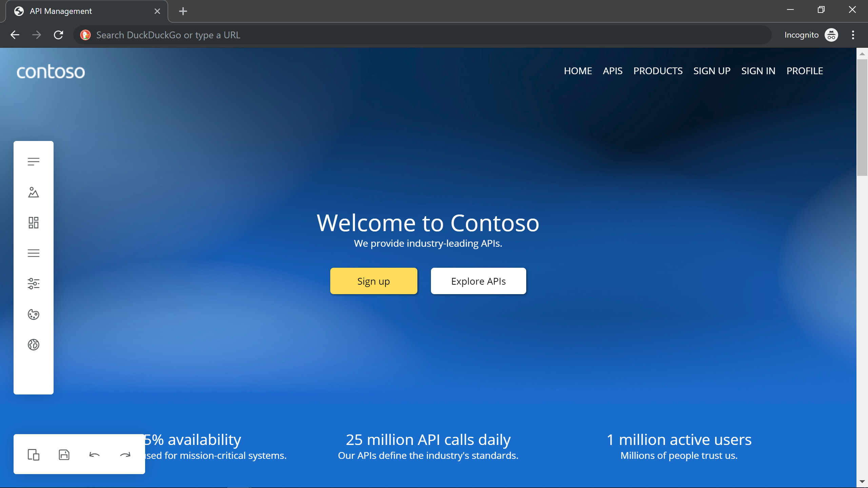
Task: Open the Pages panel icon in sidebar
Action: click(x=33, y=162)
